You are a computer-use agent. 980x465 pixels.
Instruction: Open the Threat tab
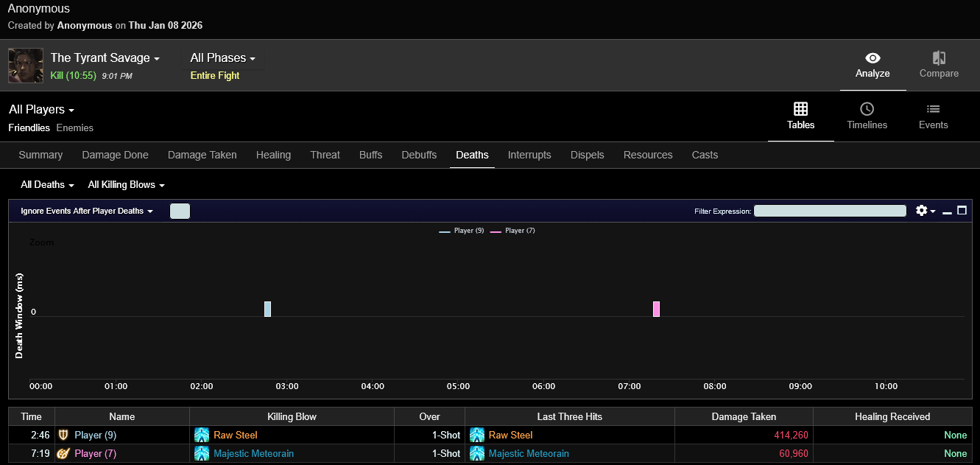click(325, 155)
